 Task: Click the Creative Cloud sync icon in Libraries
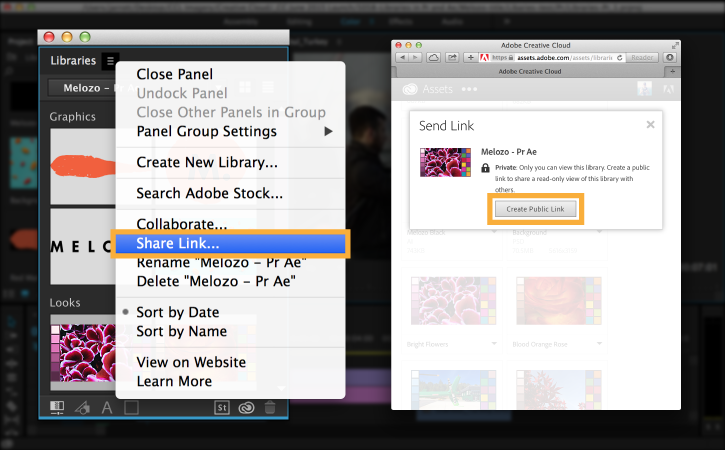[x=246, y=407]
